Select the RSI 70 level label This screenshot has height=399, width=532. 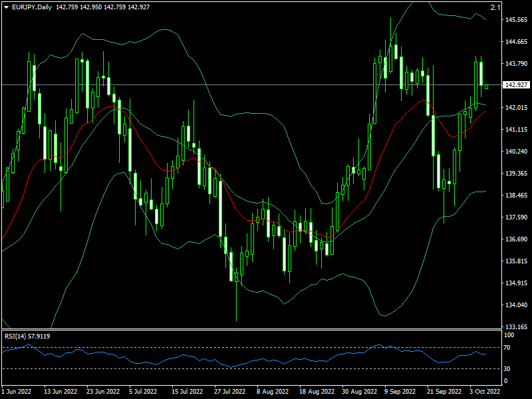click(507, 348)
